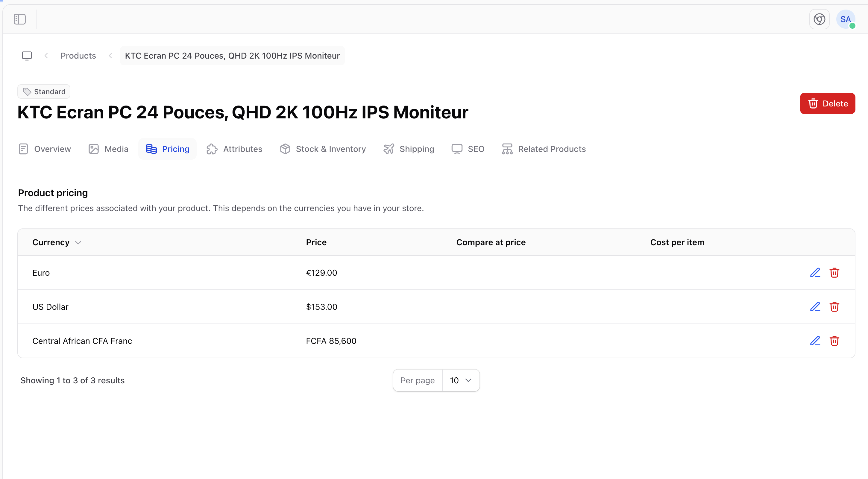Click the Related Products icon
868x479 pixels.
tap(507, 149)
